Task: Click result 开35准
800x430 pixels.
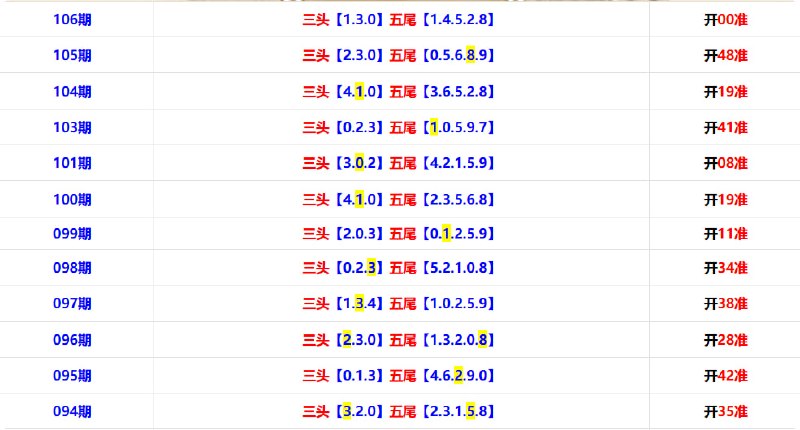Action: [726, 411]
